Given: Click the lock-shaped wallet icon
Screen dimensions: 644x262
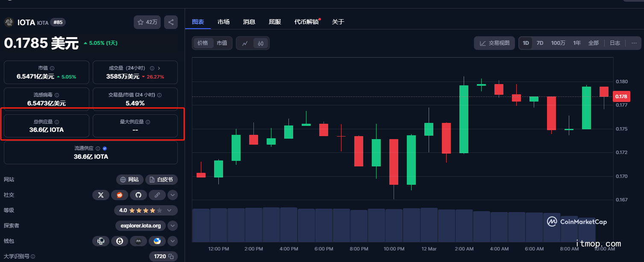Looking at the screenshot, I should [120, 241].
